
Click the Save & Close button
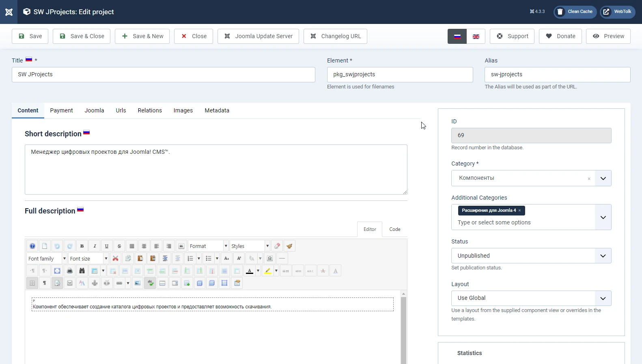pyautogui.click(x=82, y=36)
